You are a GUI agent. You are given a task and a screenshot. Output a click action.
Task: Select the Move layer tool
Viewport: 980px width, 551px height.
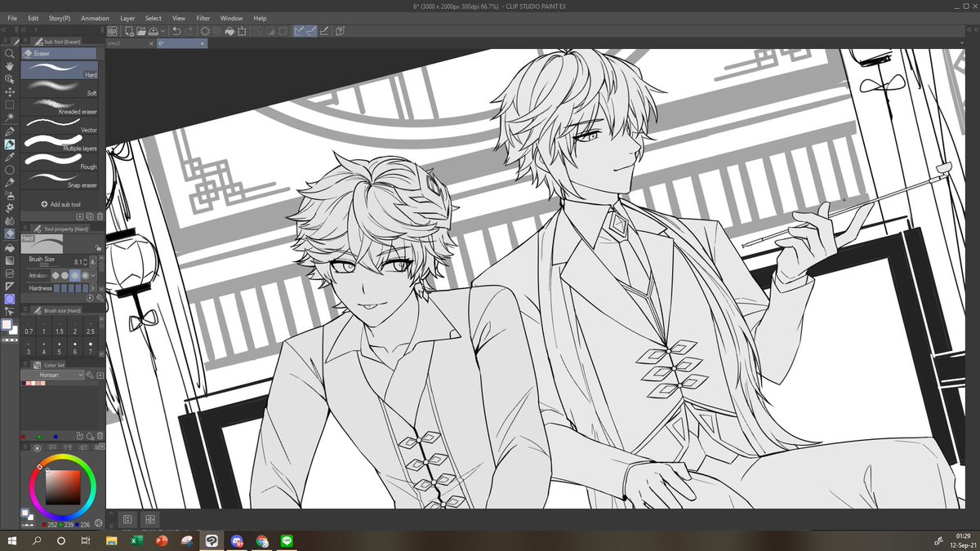[10, 92]
